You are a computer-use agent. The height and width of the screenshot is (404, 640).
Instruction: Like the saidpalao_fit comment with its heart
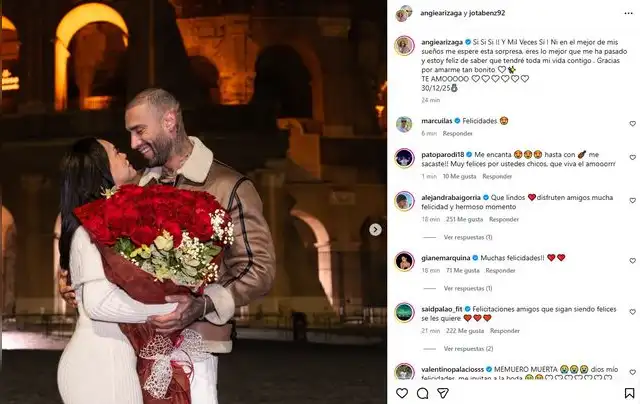pos(632,312)
